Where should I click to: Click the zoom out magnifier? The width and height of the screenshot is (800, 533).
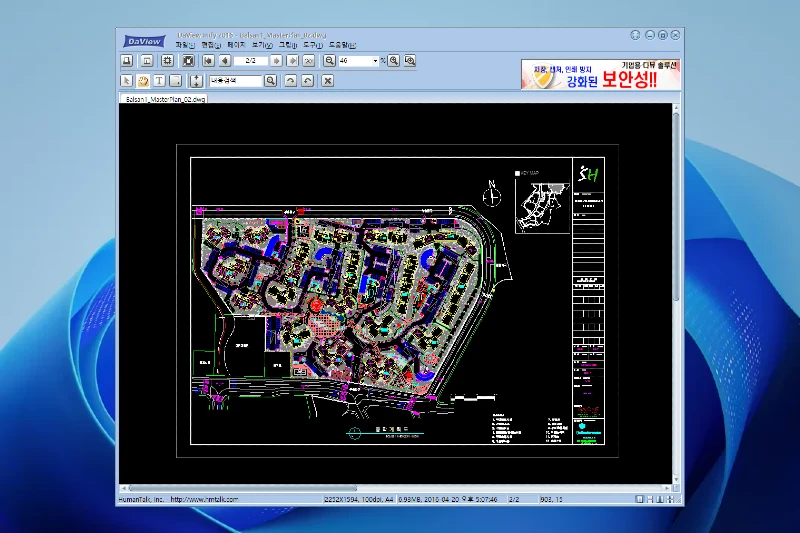pos(330,61)
